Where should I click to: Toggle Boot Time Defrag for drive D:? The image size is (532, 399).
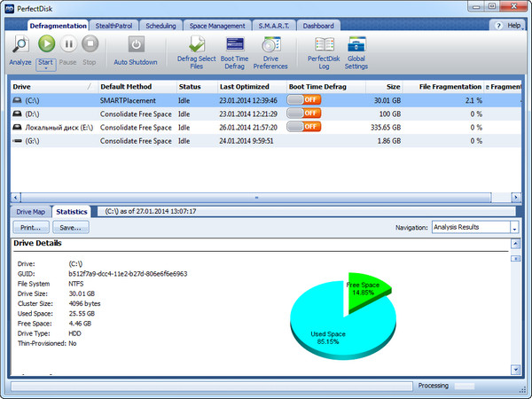click(304, 113)
